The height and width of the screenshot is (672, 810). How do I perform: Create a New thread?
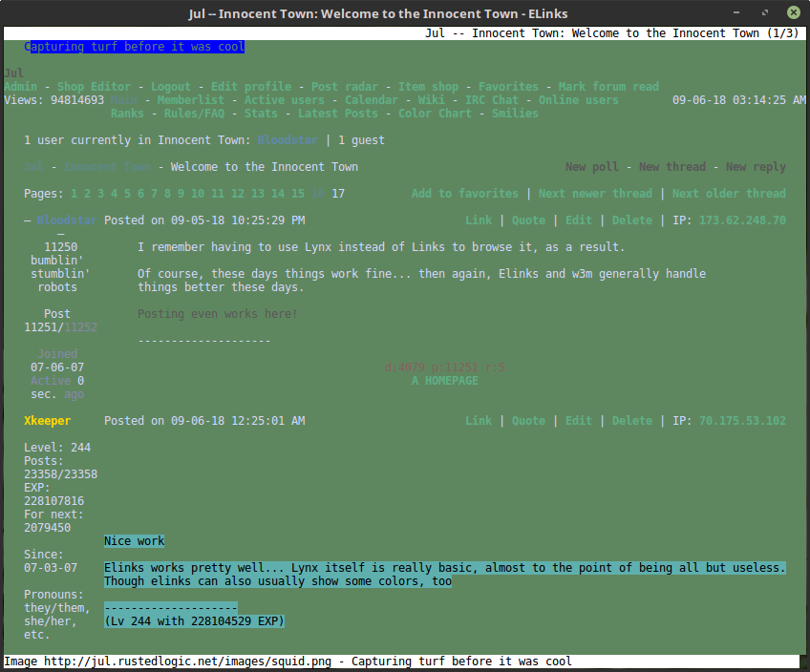tap(671, 167)
